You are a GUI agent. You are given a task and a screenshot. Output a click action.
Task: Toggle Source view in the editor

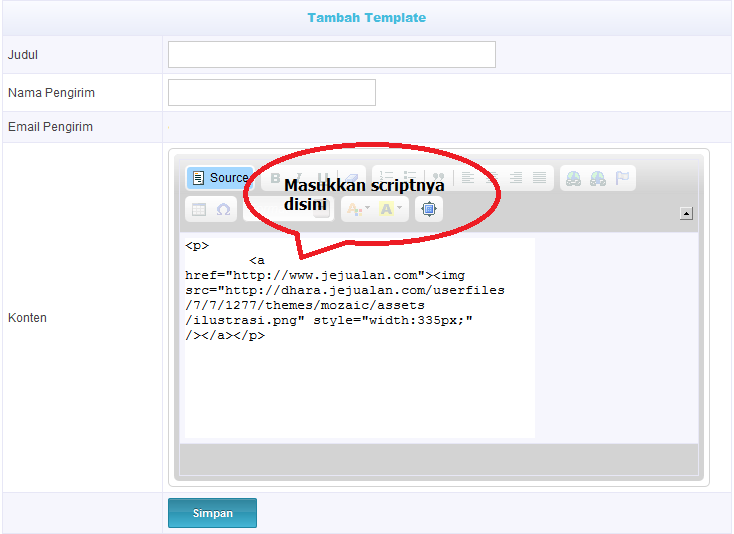coord(219,178)
